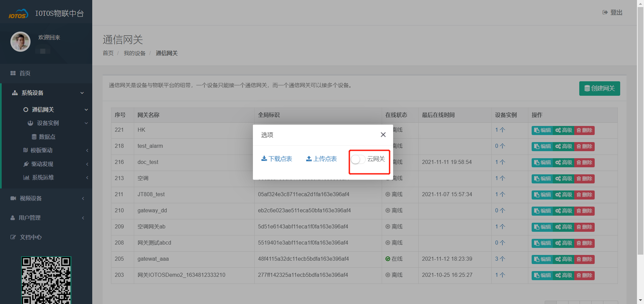Open 首页 in the sidebar

[x=25, y=73]
